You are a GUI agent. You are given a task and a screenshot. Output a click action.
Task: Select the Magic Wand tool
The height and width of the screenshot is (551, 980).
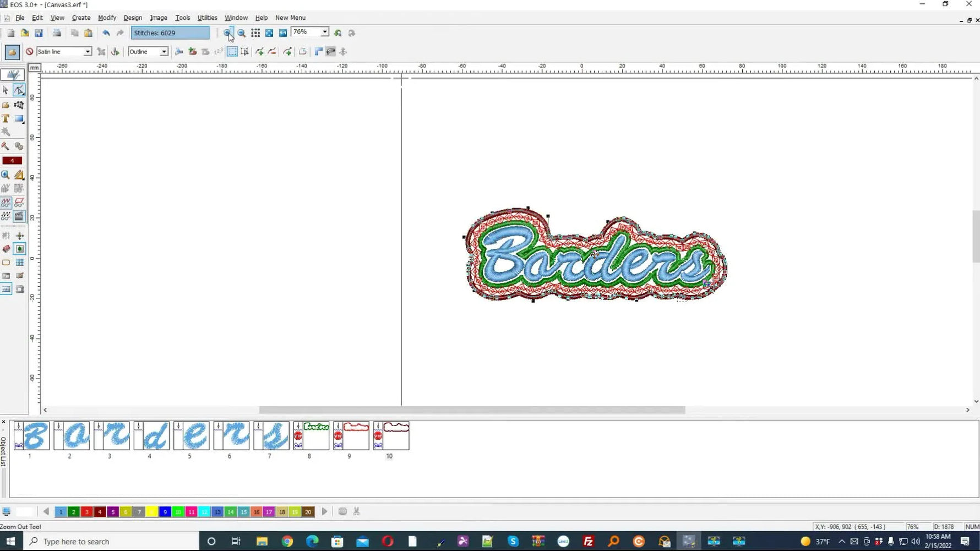[x=6, y=132]
